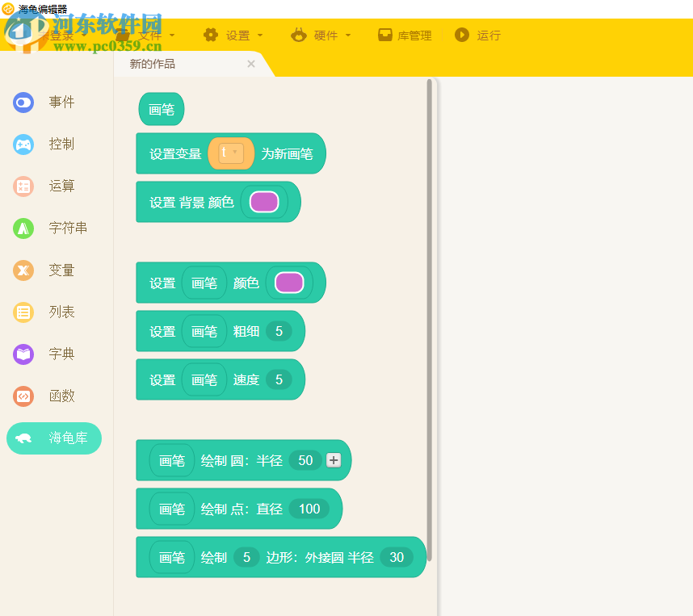Select the 控制 (Control) category icon
The image size is (693, 616).
(23, 145)
